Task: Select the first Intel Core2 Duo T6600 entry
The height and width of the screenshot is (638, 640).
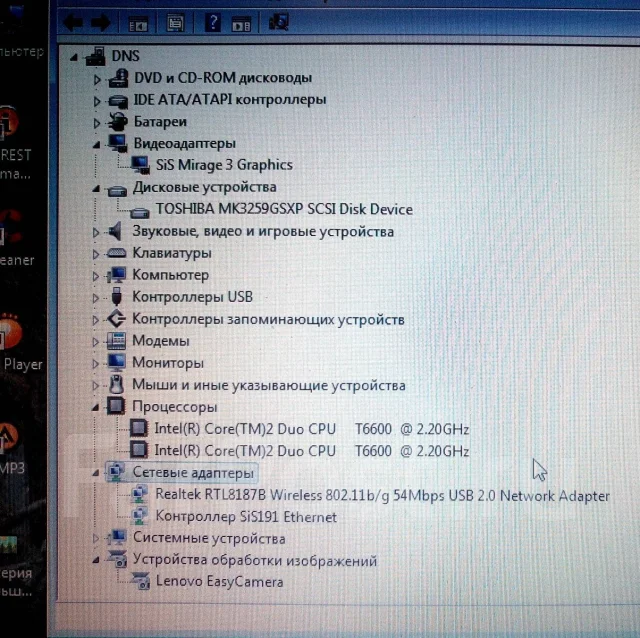Action: [x=312, y=429]
